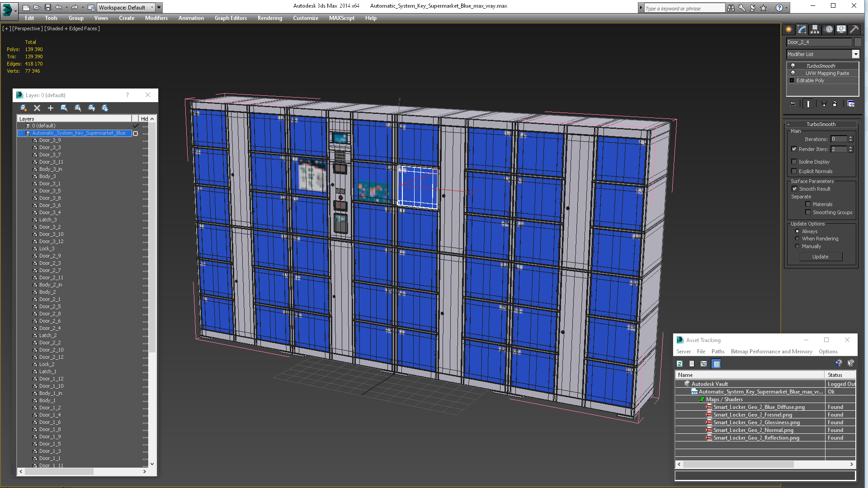Drag the Iterations stepper in TurboSmooth

(x=854, y=139)
